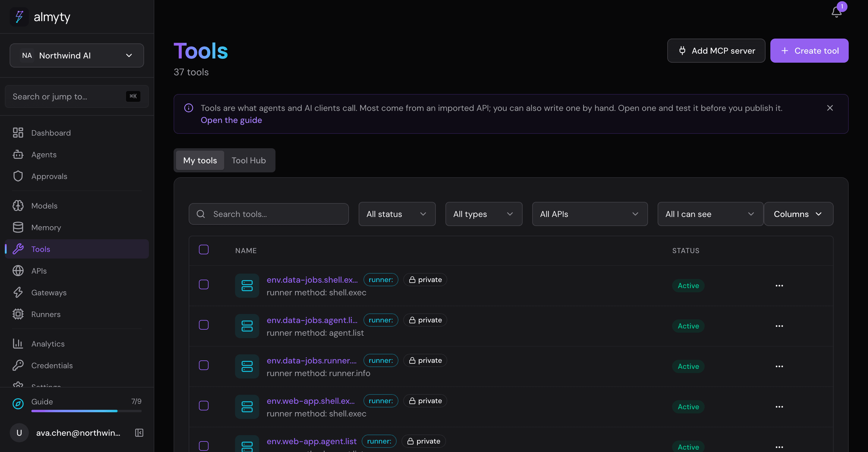Click the Add MCP server button
This screenshot has width=868, height=452.
[716, 51]
